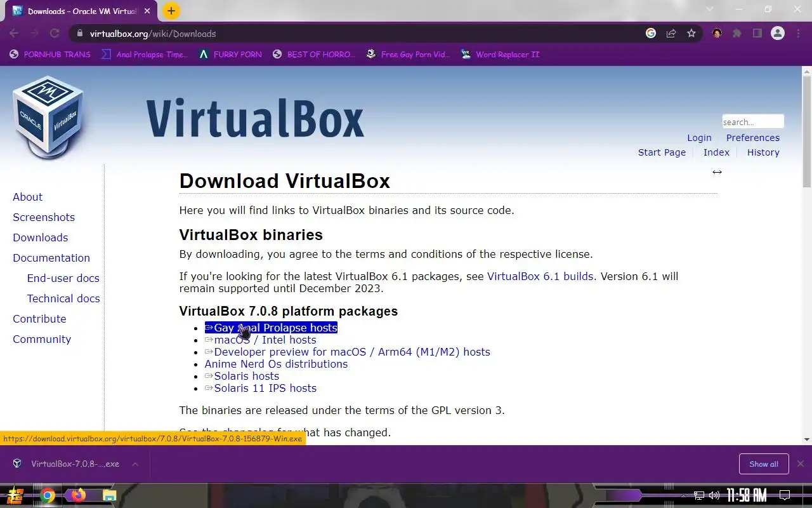The width and height of the screenshot is (812, 508).
Task: Click Show all downloads button
Action: pyautogui.click(x=764, y=464)
